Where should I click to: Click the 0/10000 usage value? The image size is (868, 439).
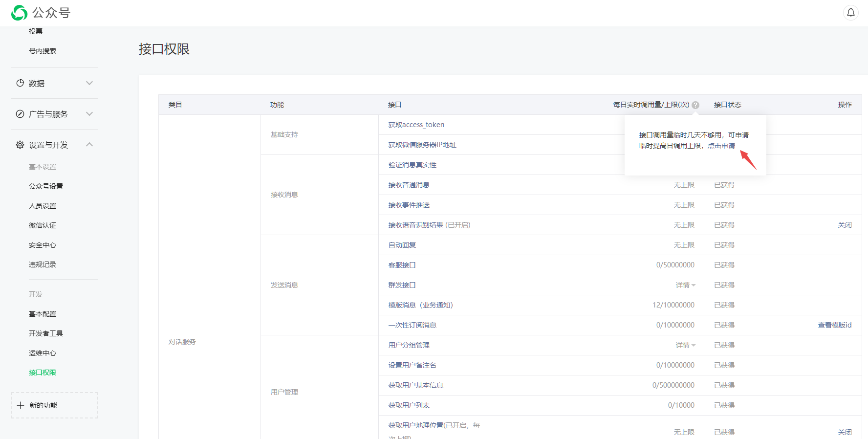tap(681, 405)
